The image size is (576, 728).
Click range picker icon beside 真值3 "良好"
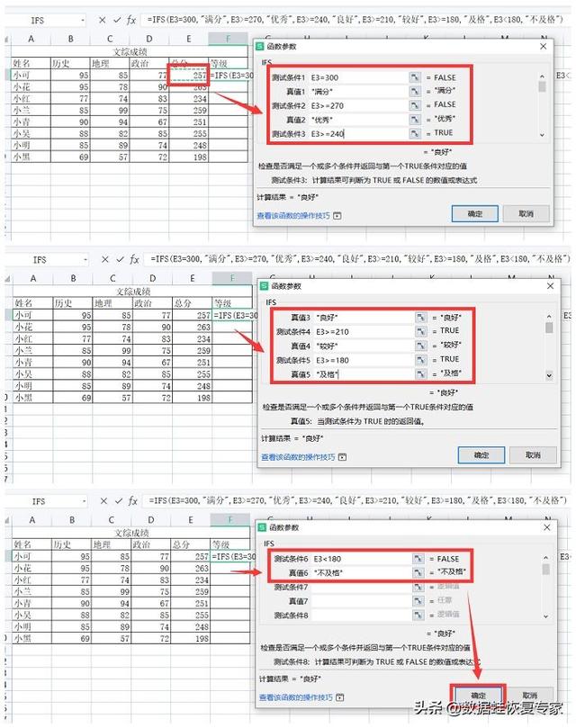pyautogui.click(x=420, y=318)
